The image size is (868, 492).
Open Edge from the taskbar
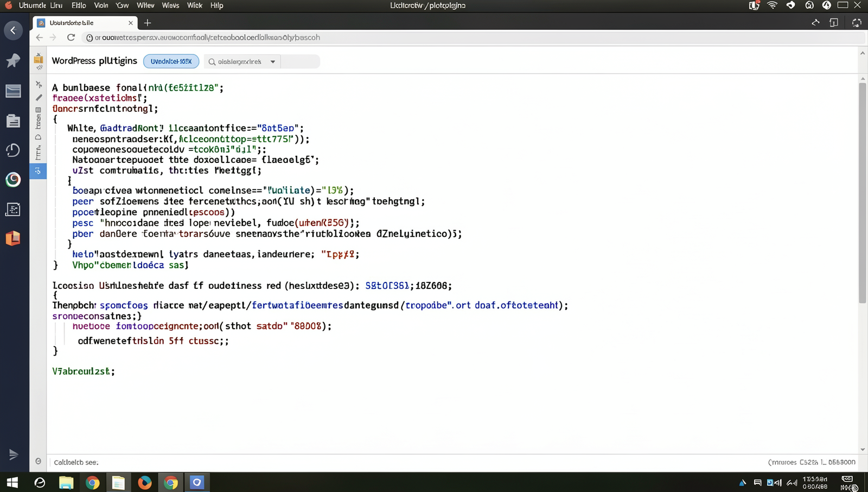[x=40, y=482]
